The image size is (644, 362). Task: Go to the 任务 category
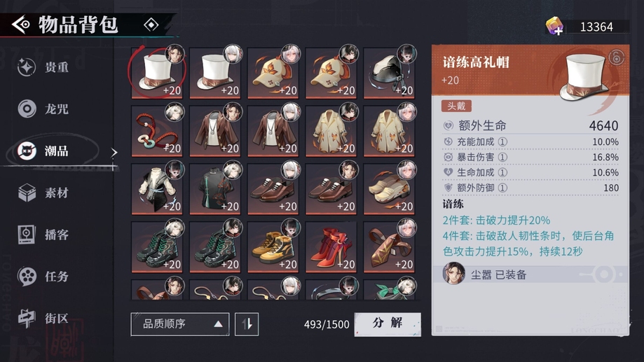coord(43,276)
